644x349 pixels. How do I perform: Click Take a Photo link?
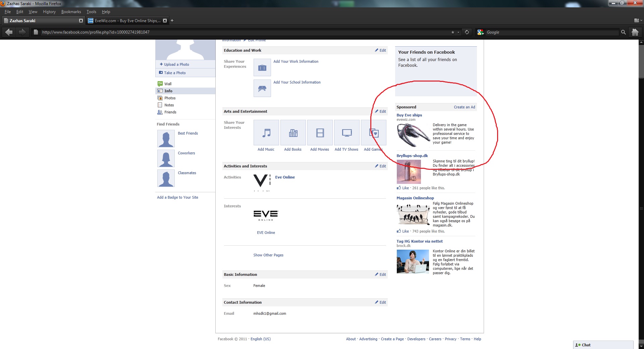click(x=175, y=73)
